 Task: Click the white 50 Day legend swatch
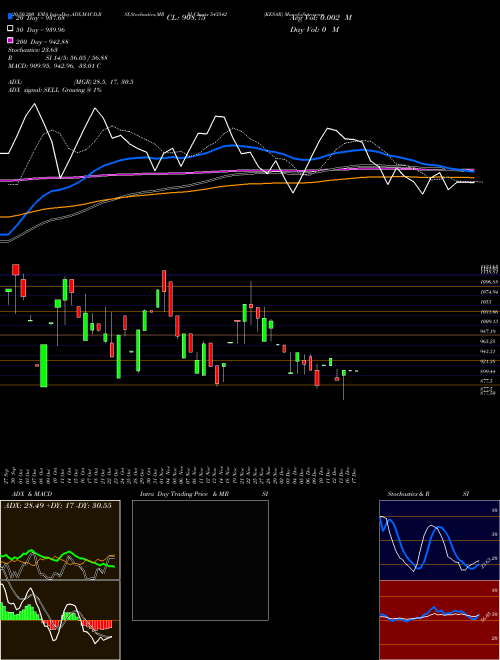(x=10, y=29)
